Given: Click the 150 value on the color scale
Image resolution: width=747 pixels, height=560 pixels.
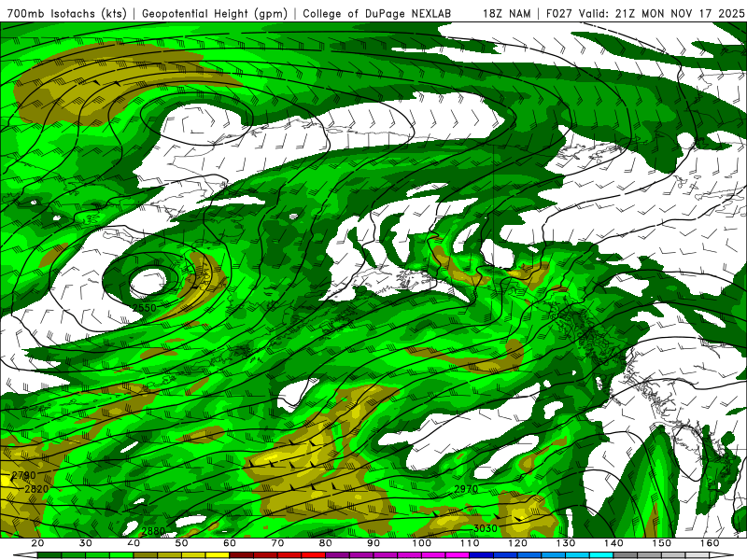Looking at the screenshot, I should tap(662, 543).
